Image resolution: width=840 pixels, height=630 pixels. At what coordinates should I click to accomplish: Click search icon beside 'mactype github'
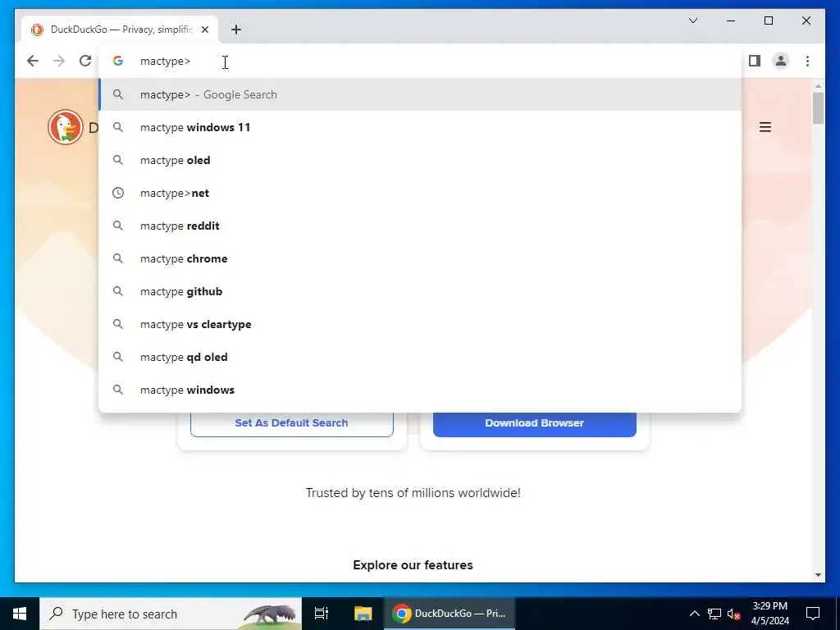pyautogui.click(x=118, y=291)
